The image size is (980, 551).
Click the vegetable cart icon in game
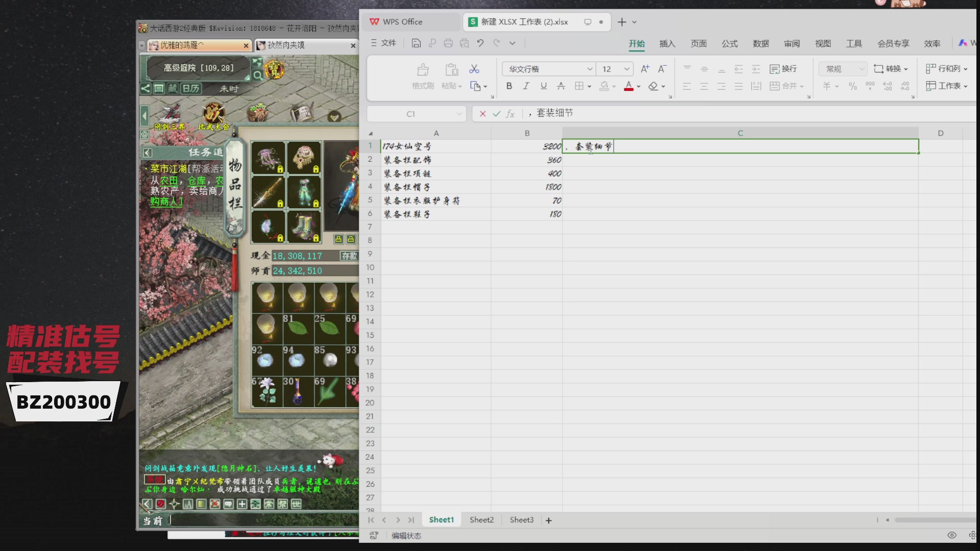(x=258, y=112)
